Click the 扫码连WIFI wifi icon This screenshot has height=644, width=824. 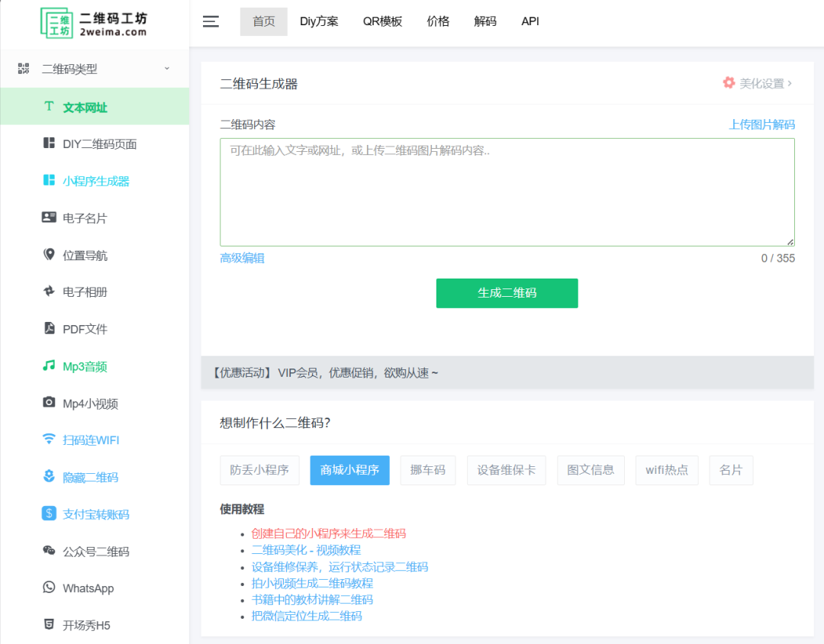[x=49, y=440]
